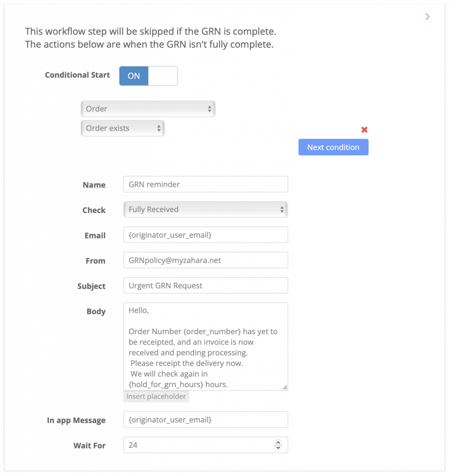Decrease Wait For value with down arrow
This screenshot has width=451, height=476.
278,448
